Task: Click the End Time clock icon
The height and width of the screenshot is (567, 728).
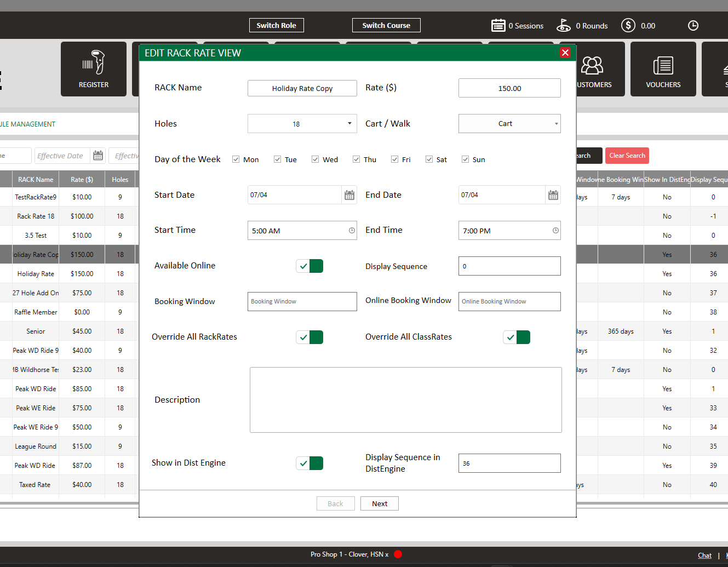Action: click(x=555, y=231)
